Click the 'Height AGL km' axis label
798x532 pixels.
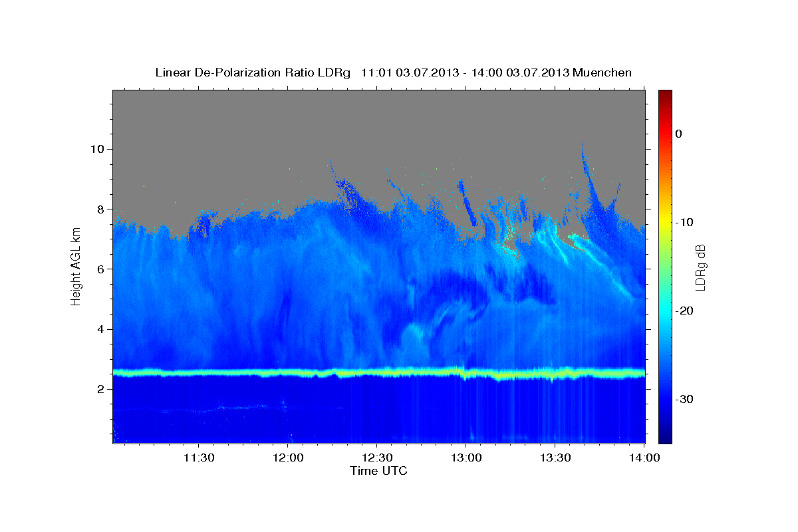tap(76, 266)
